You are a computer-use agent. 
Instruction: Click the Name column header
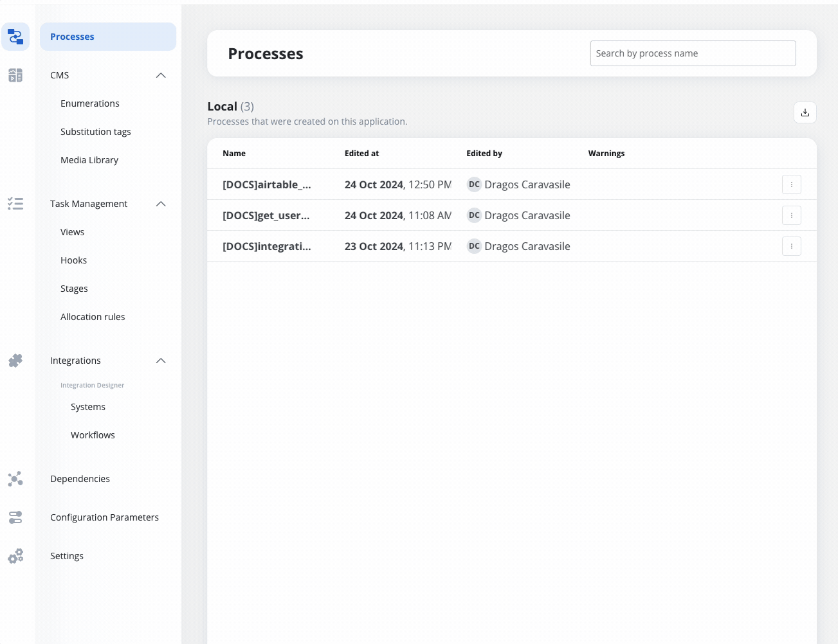pyautogui.click(x=234, y=154)
